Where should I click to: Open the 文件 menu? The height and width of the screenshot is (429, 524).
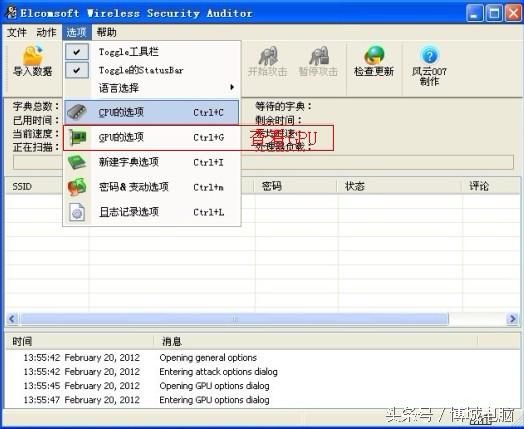[x=17, y=32]
